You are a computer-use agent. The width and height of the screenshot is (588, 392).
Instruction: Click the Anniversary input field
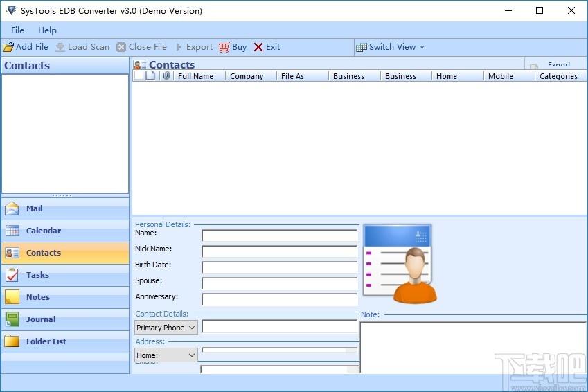[x=279, y=299]
